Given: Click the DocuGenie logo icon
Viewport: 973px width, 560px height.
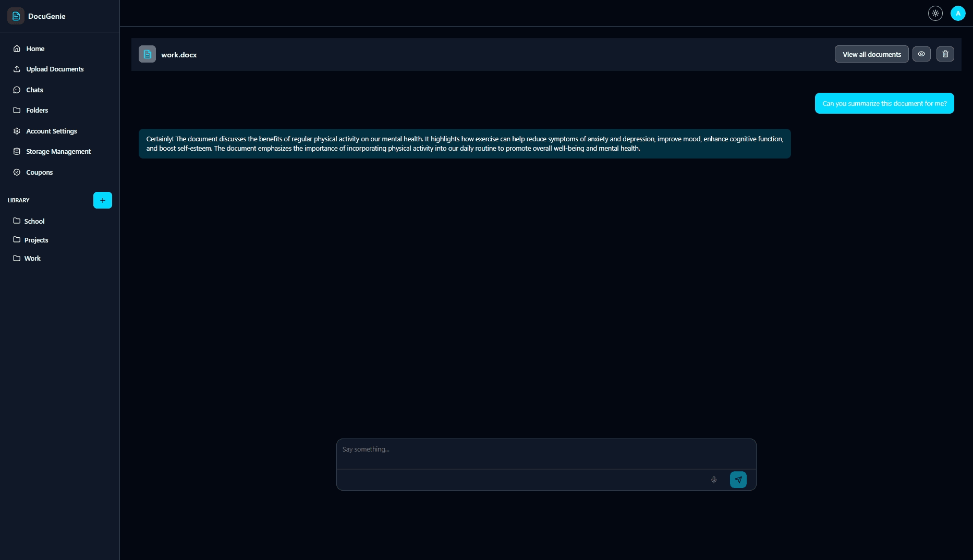Looking at the screenshot, I should pos(16,16).
